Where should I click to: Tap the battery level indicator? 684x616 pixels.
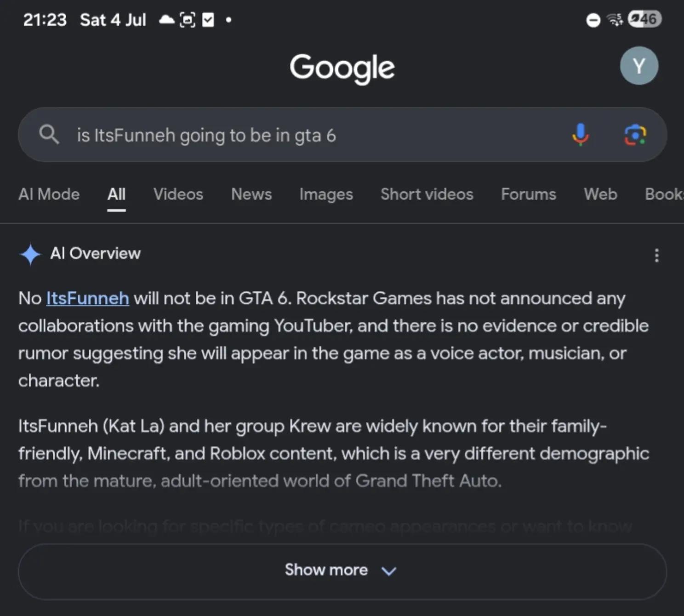pyautogui.click(x=644, y=19)
